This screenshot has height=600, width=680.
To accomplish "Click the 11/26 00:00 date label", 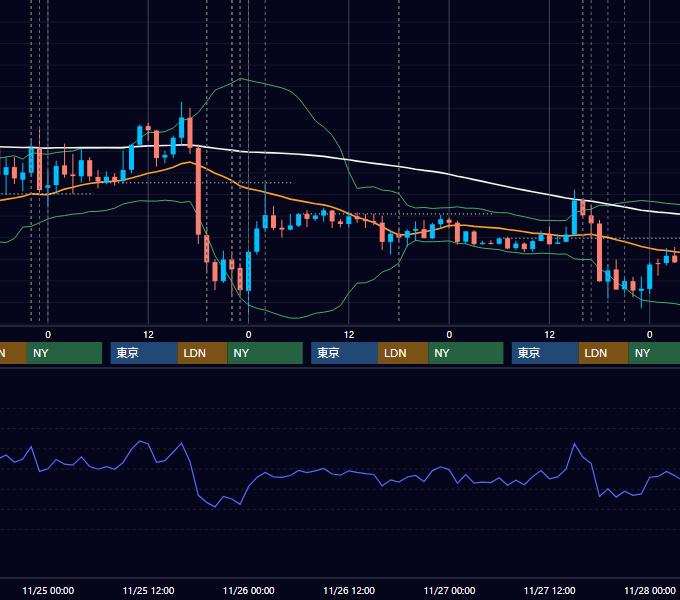I will pyautogui.click(x=248, y=590).
